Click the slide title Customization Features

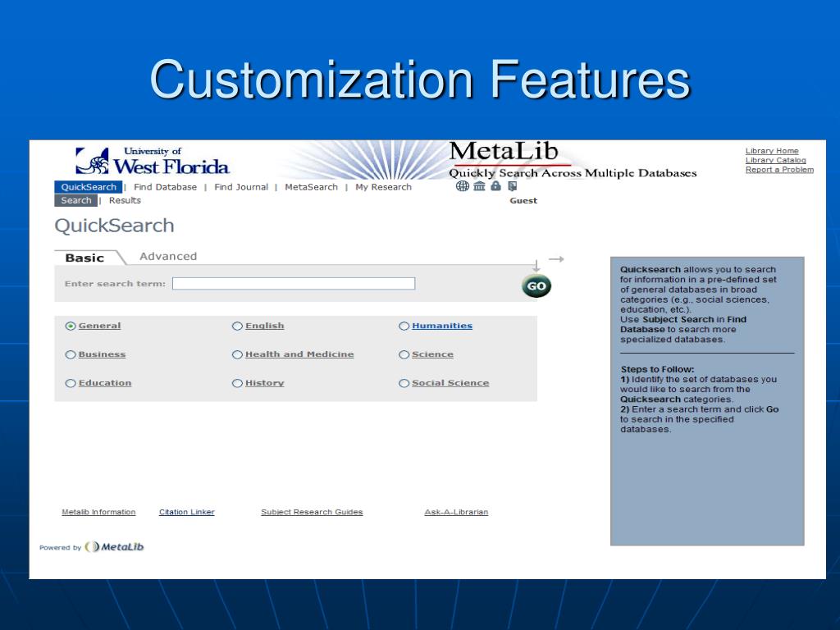click(420, 80)
